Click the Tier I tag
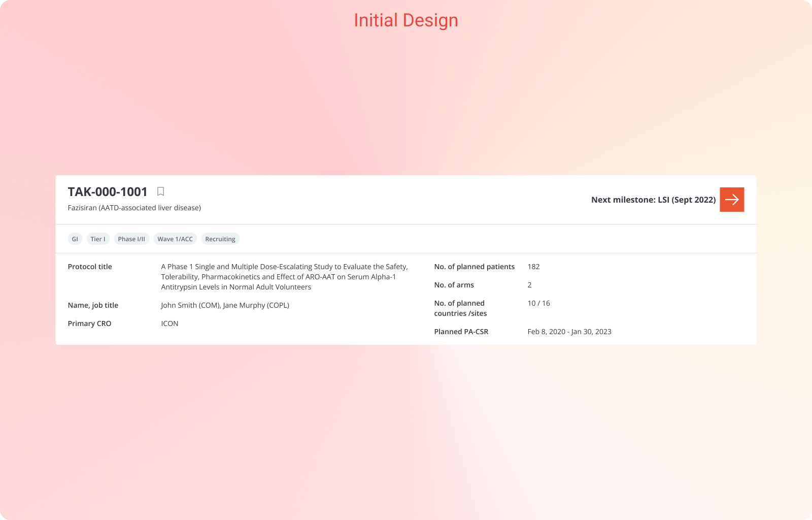 (x=98, y=239)
